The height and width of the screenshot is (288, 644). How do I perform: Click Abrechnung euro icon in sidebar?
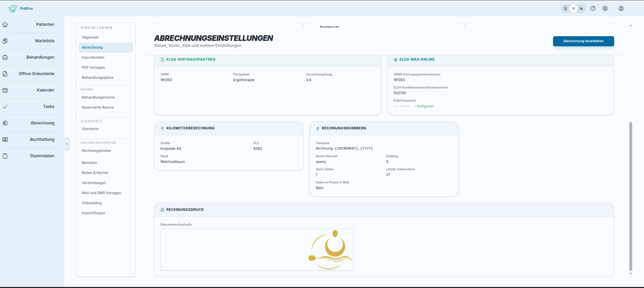(x=5, y=123)
